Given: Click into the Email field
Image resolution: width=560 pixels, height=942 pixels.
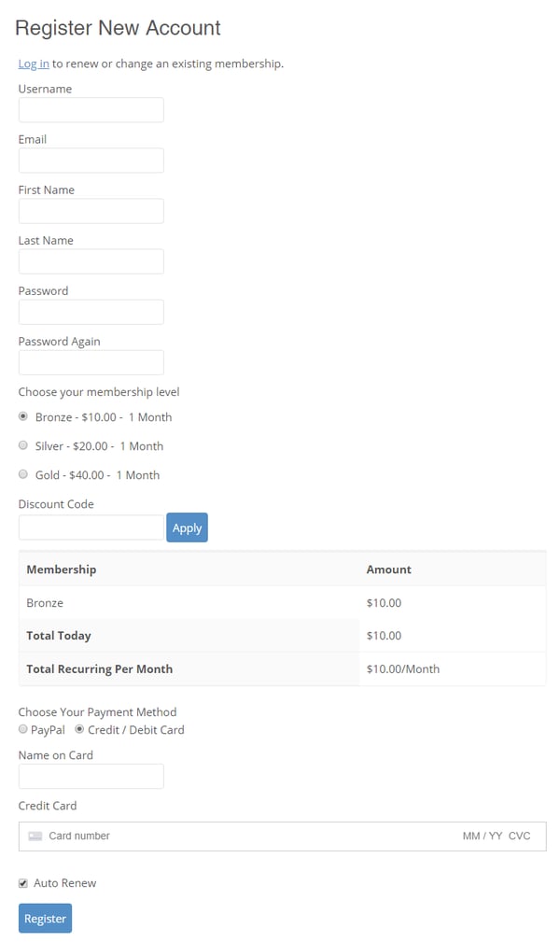Looking at the screenshot, I should [91, 161].
